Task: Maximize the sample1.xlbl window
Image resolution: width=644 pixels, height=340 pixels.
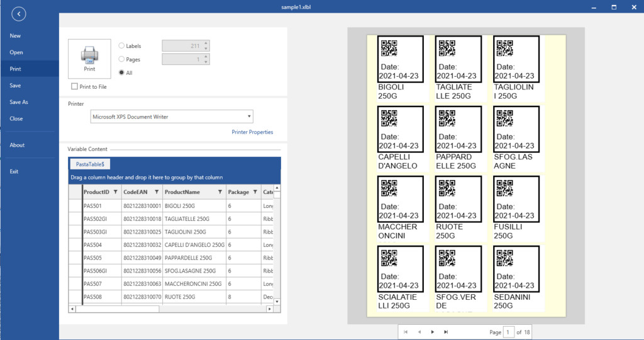Action: click(614, 7)
